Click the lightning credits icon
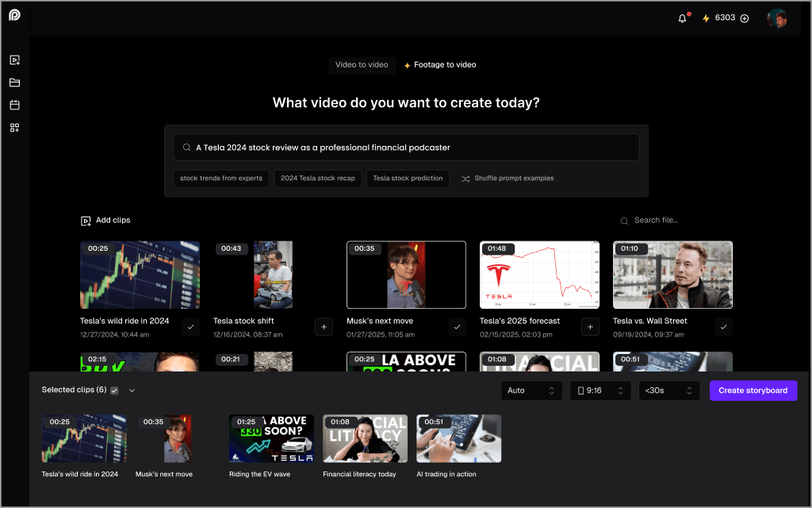Viewport: 812px width, 508px height. click(705, 19)
